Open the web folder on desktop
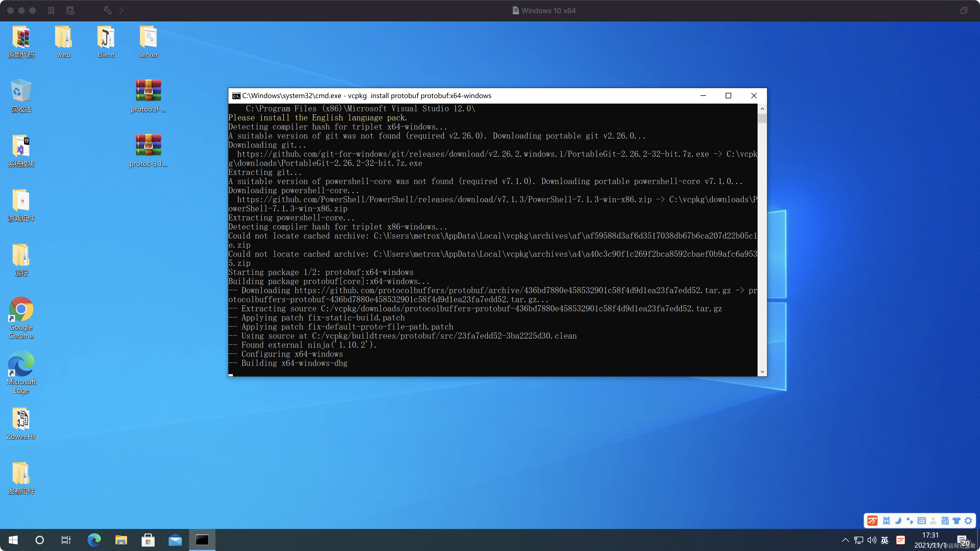Screen dimensions: 980x551 pyautogui.click(x=64, y=42)
